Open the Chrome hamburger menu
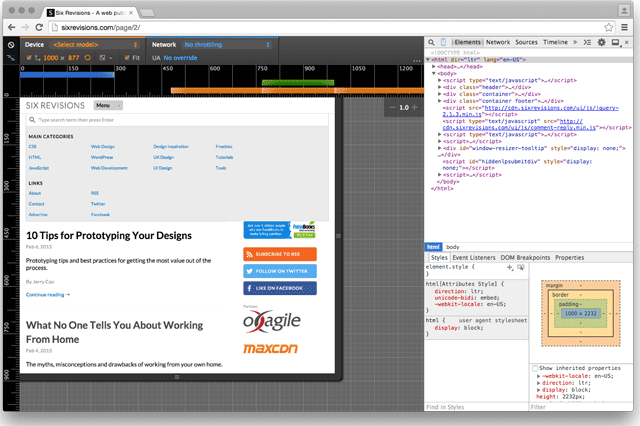Viewport: 640px width, 426px height. (x=627, y=27)
